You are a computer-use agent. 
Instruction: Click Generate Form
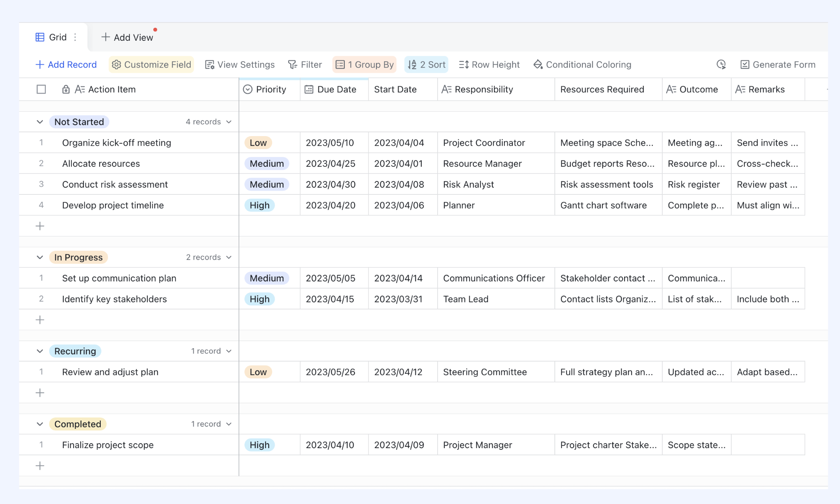pyautogui.click(x=778, y=64)
